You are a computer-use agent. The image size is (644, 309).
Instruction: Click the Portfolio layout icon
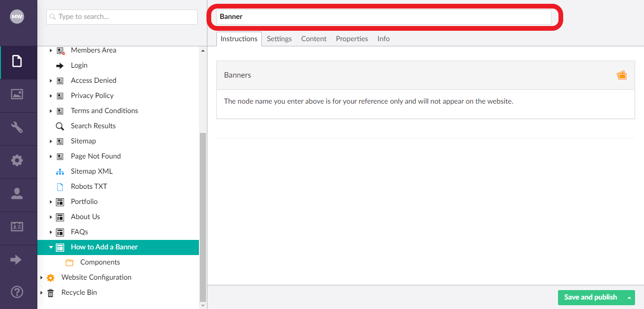60,202
